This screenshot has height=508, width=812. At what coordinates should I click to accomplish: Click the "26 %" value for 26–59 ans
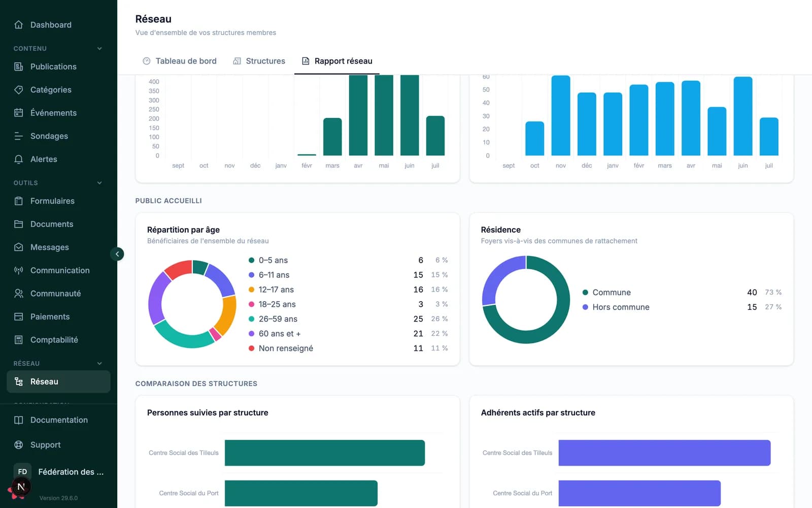(x=439, y=319)
